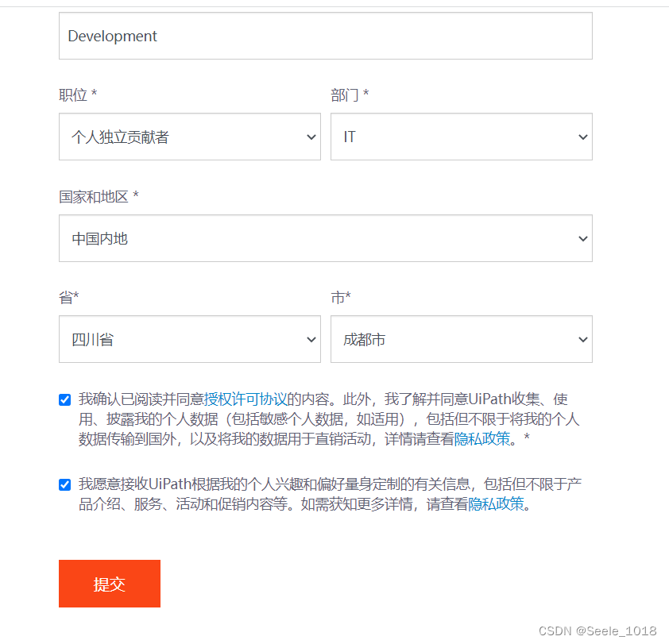Click inside the Development text field

tap(326, 36)
